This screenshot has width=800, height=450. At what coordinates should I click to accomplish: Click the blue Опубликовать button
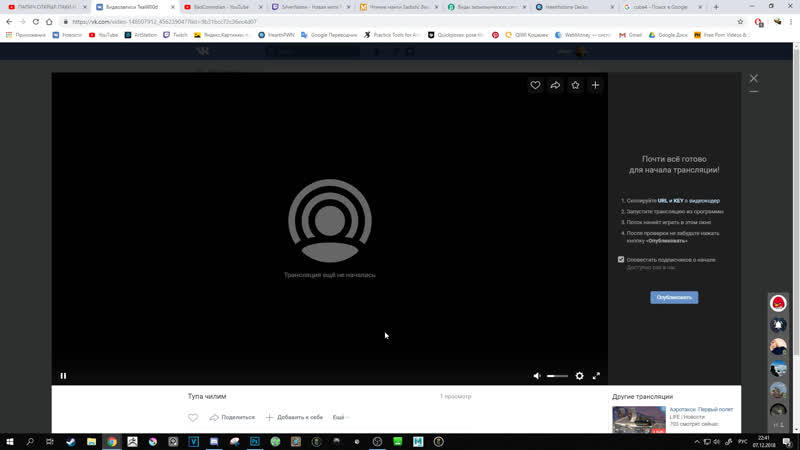click(674, 297)
